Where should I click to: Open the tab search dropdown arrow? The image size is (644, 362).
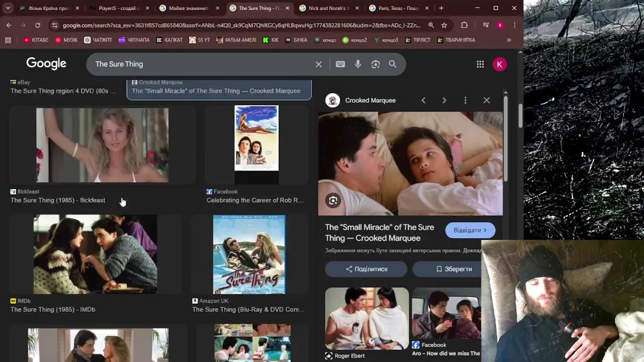(x=8, y=8)
